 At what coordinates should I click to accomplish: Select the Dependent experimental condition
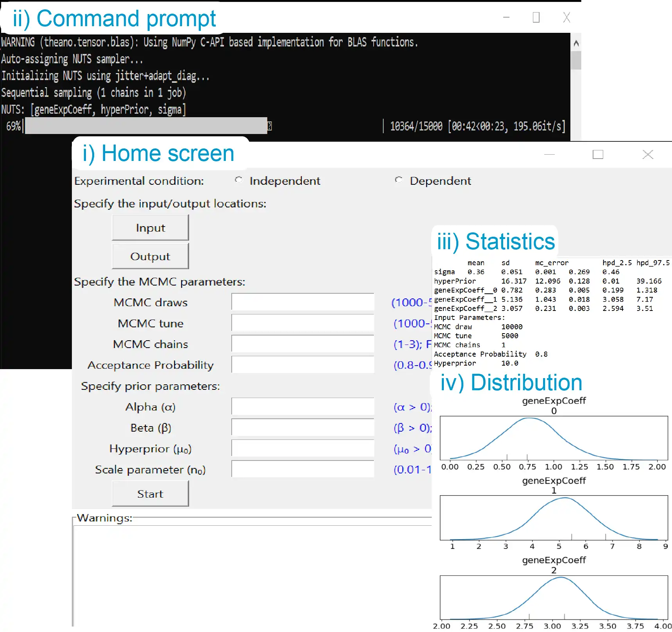click(399, 180)
